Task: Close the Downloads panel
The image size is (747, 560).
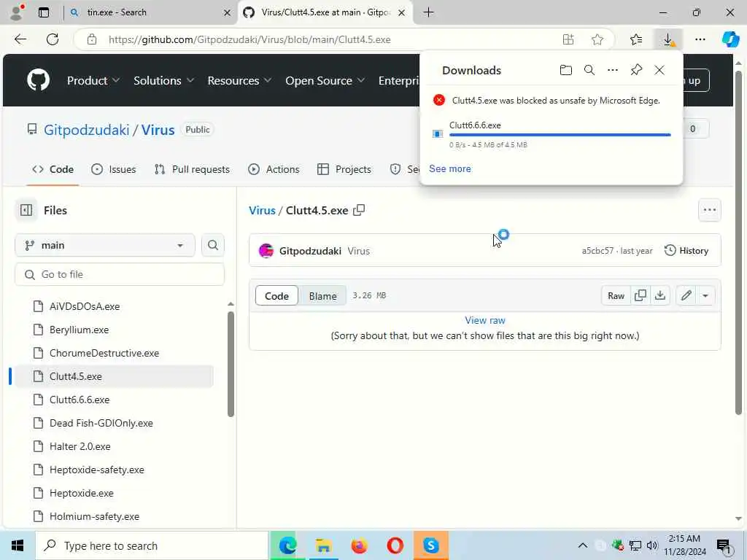Action: pos(659,70)
